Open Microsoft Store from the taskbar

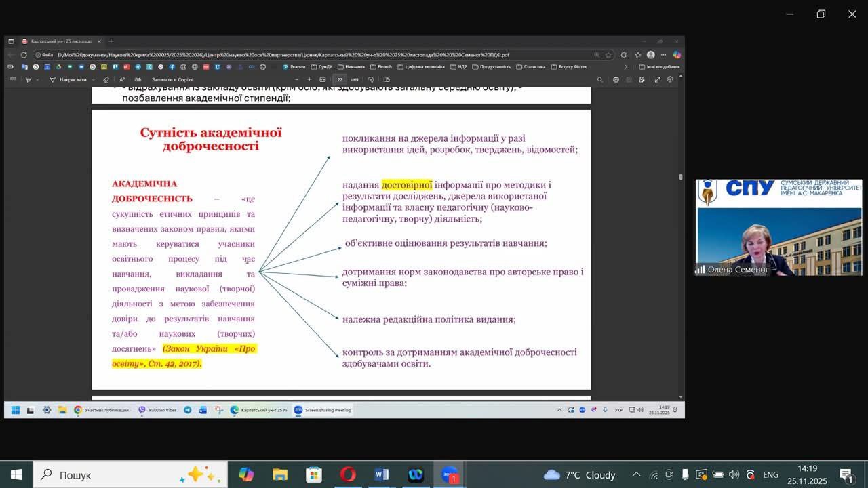(x=314, y=474)
